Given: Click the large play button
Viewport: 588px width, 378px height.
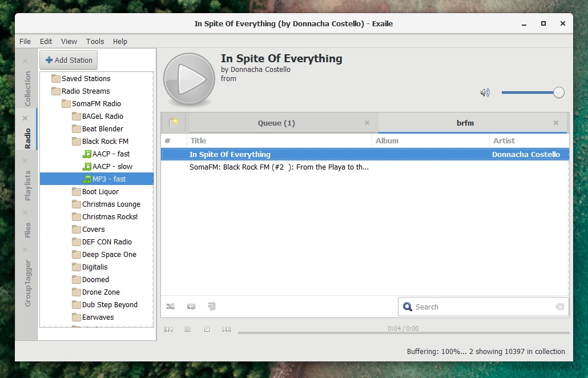Looking at the screenshot, I should click(189, 79).
